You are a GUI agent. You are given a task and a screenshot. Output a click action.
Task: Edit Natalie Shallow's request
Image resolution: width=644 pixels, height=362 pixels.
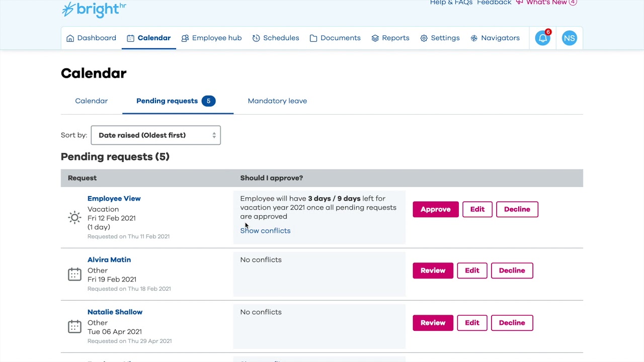point(472,323)
